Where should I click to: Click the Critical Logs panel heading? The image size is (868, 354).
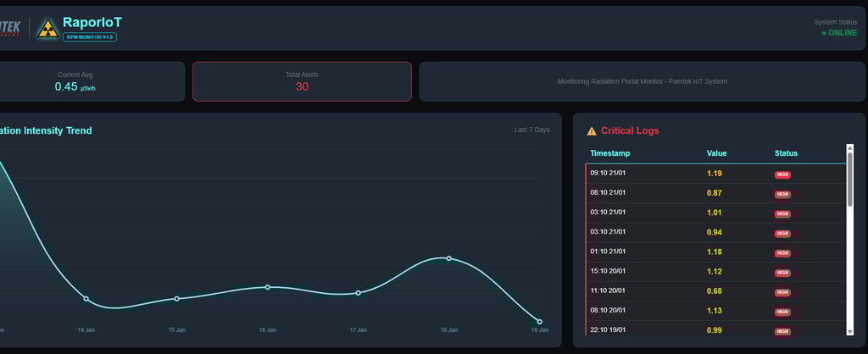click(x=630, y=131)
